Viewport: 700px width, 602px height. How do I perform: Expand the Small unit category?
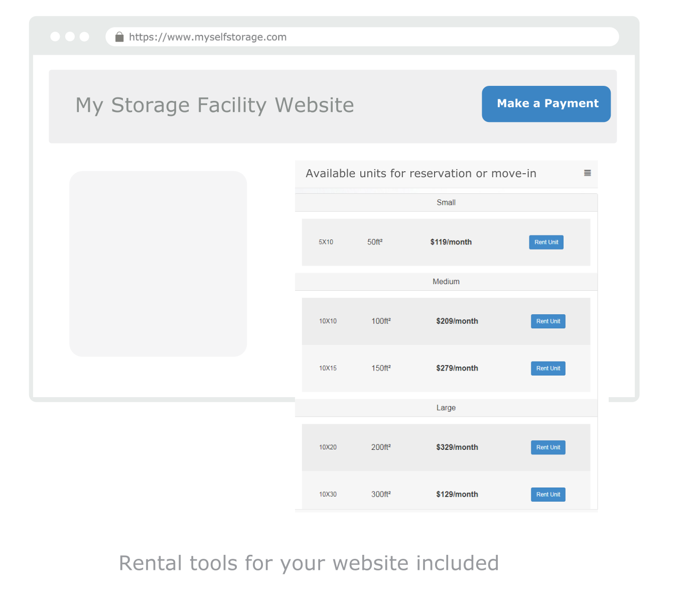tap(446, 202)
